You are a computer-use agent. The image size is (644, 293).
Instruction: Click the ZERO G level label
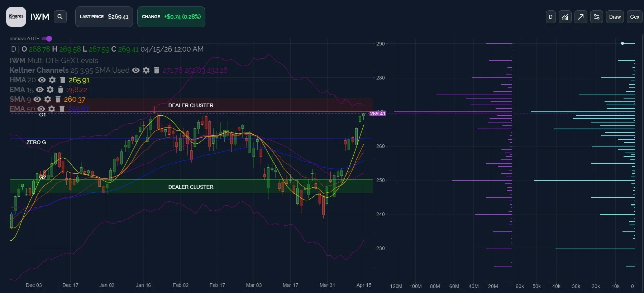coord(36,142)
